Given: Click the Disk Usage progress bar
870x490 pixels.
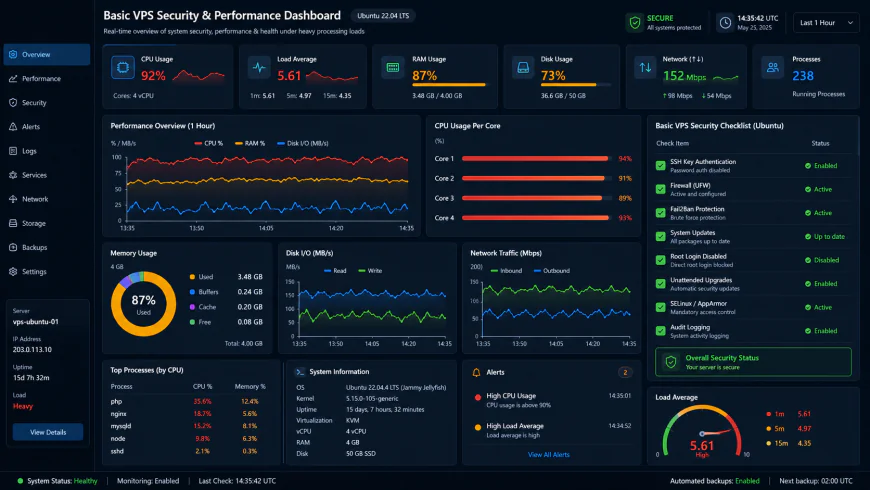Looking at the screenshot, I should point(576,85).
